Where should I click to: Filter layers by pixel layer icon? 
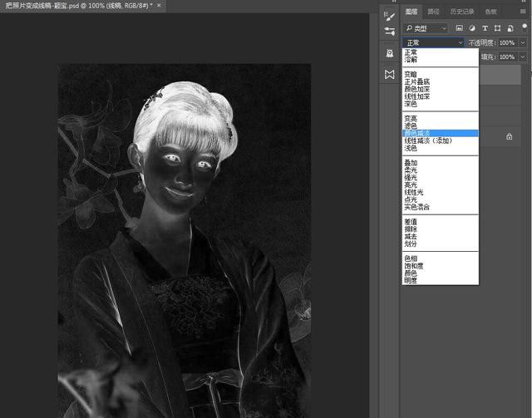(x=459, y=28)
